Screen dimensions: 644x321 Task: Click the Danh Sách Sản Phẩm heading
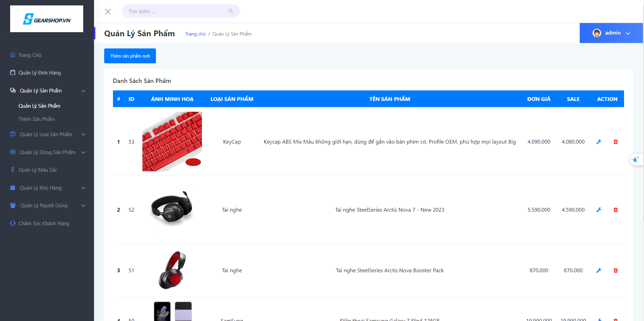coord(142,81)
